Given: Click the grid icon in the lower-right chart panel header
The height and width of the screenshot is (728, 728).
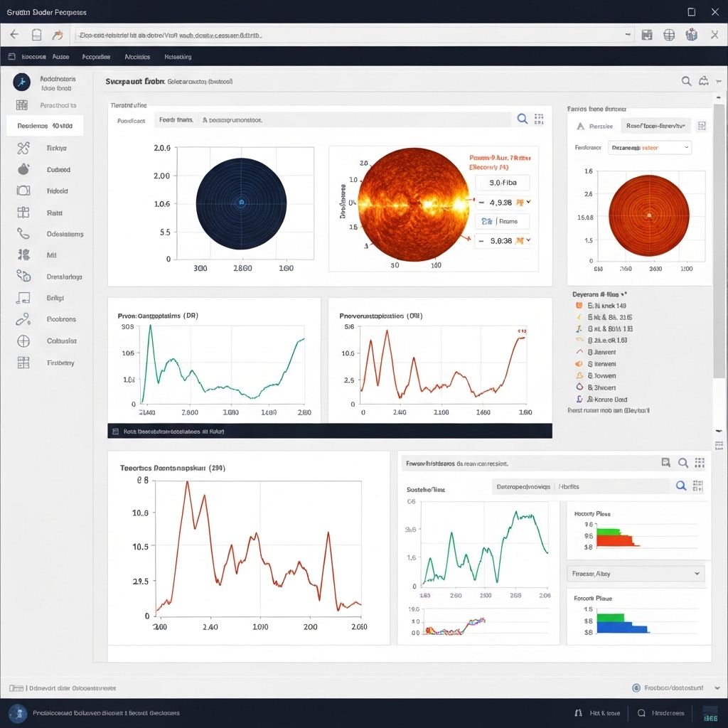Looking at the screenshot, I should [700, 463].
